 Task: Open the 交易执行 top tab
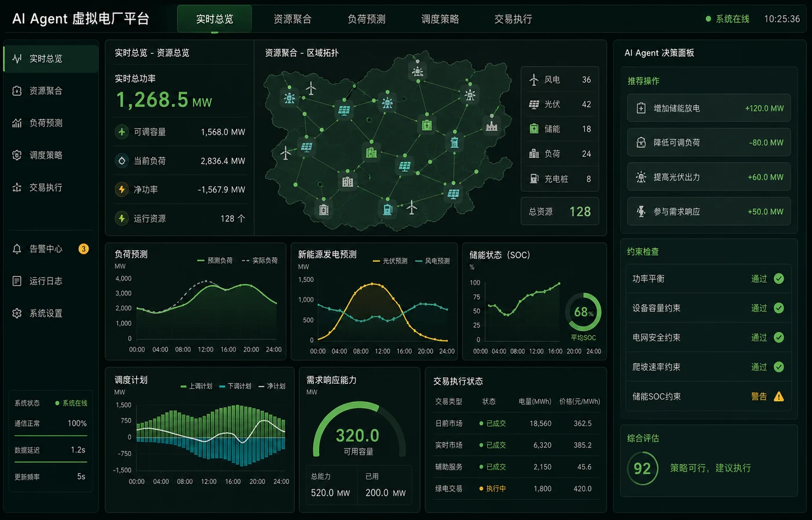click(x=513, y=19)
